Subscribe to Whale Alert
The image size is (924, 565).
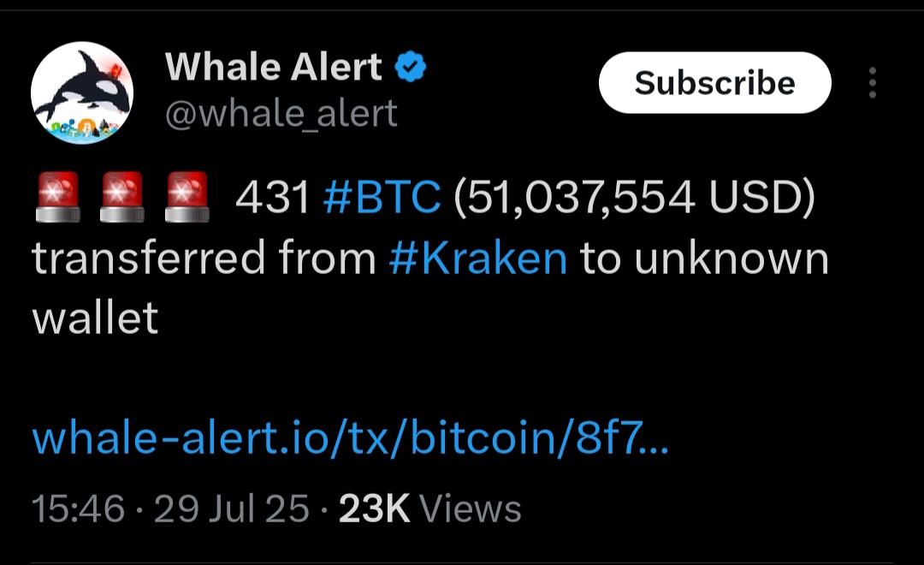[714, 82]
